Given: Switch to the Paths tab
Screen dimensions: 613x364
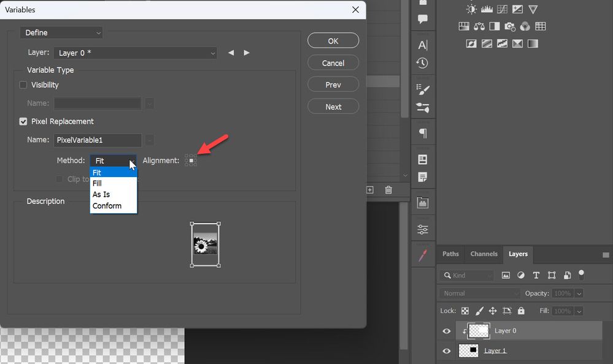Looking at the screenshot, I should coord(450,254).
